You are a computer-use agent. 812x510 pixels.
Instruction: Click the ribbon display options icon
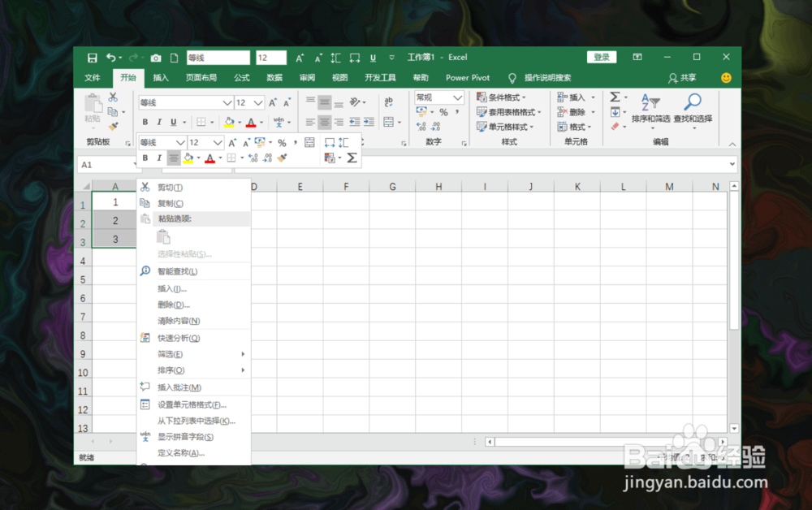pos(637,57)
